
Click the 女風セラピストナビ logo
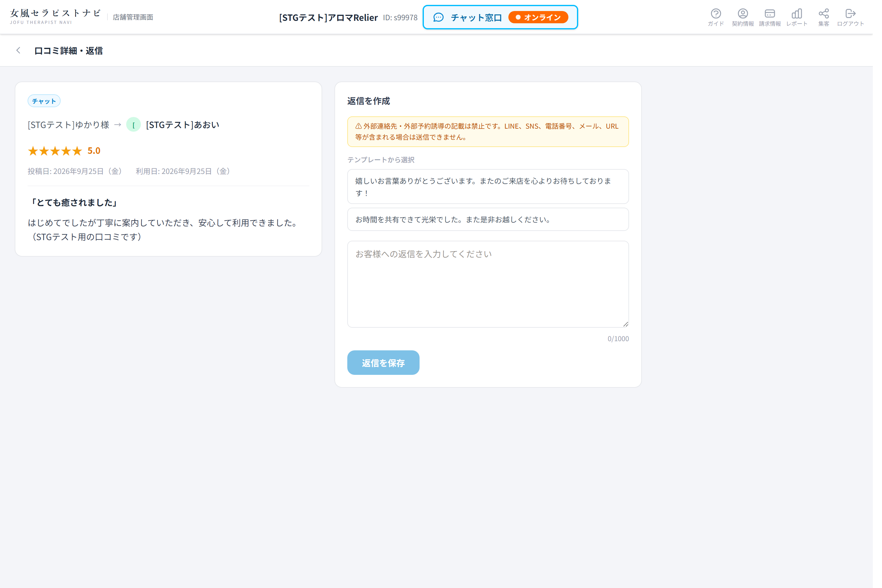(56, 17)
